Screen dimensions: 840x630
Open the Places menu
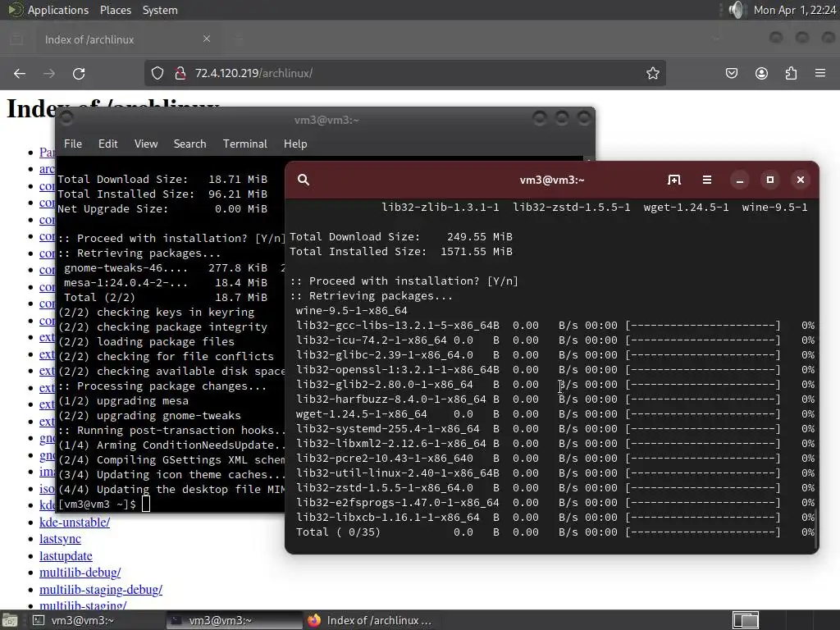115,10
